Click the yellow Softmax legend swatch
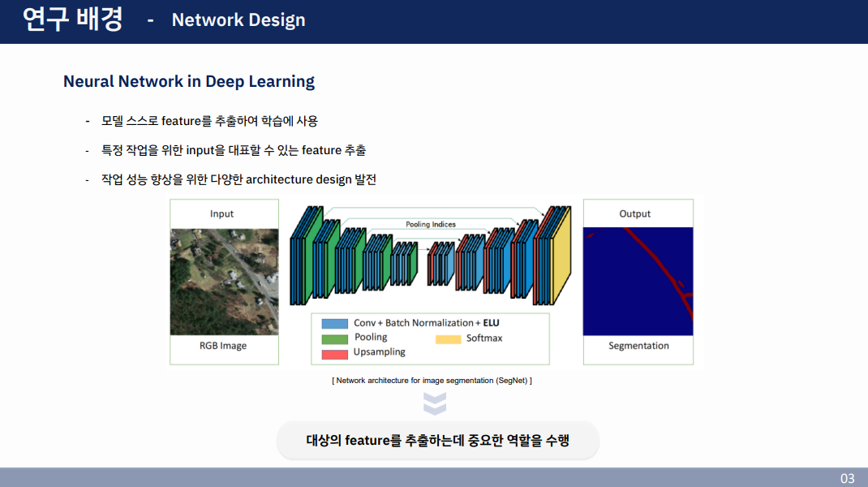 [449, 339]
